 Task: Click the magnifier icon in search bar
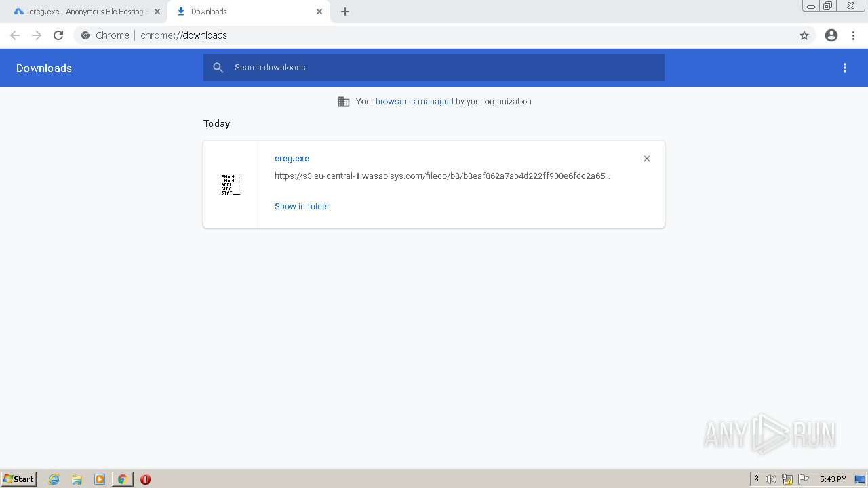pos(218,68)
